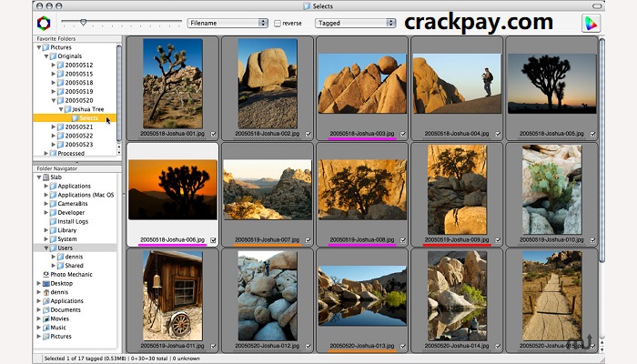This screenshot has height=364, width=637.
Task: Click the Documents folder icon
Action: tap(45, 309)
